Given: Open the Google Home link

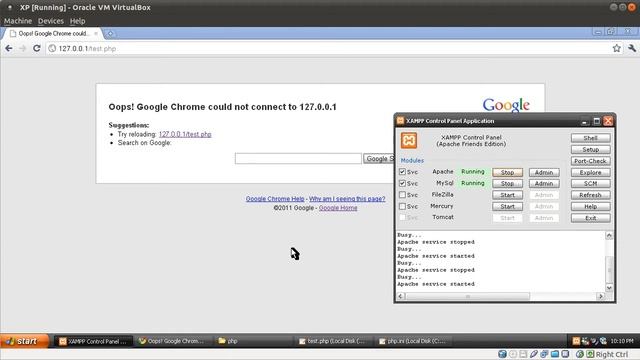Looking at the screenshot, I should pyautogui.click(x=338, y=208).
